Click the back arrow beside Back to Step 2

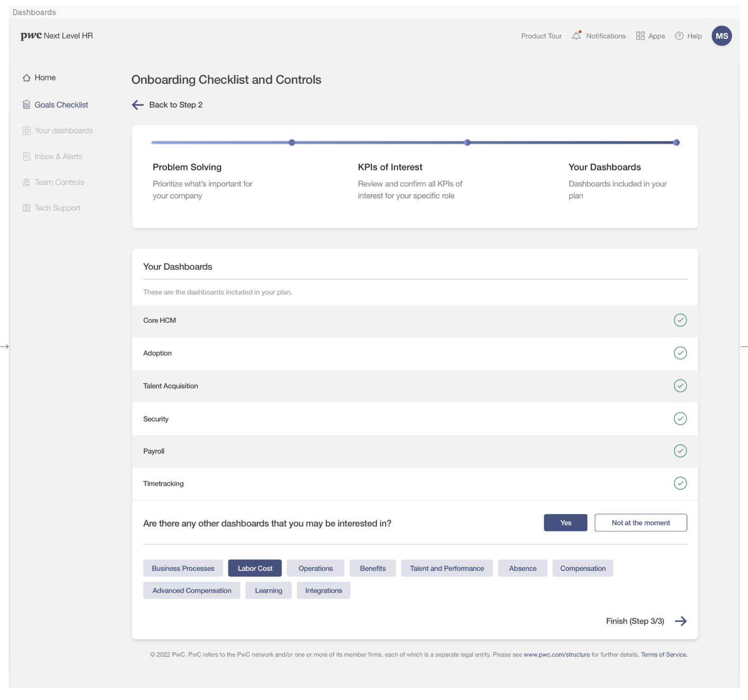click(x=138, y=105)
